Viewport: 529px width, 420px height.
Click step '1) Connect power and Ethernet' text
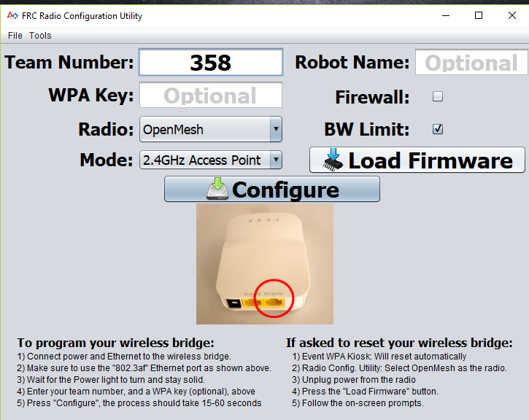124,357
